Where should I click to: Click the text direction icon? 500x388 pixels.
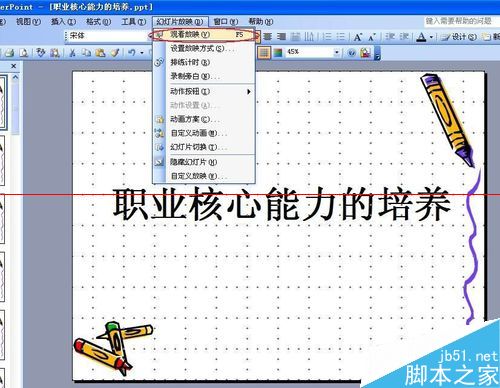point(309,36)
